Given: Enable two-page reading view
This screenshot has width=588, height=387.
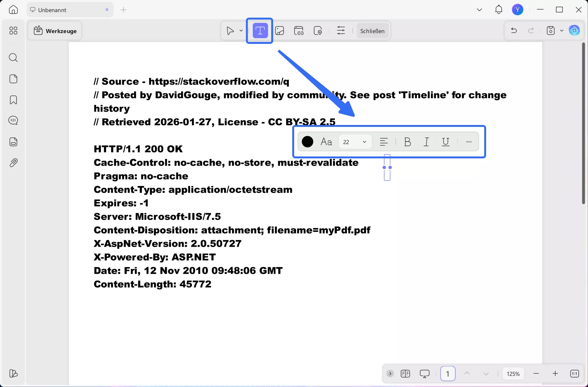Looking at the screenshot, I should pos(405,373).
